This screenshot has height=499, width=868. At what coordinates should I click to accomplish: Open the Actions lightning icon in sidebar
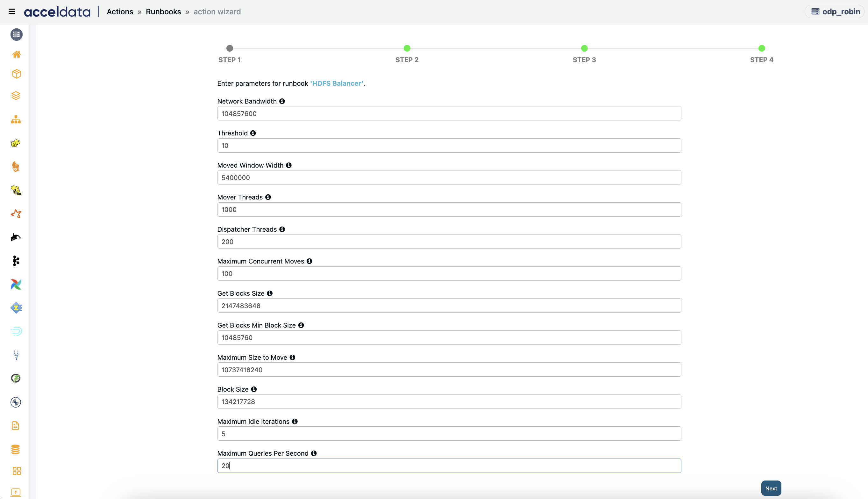[16, 492]
